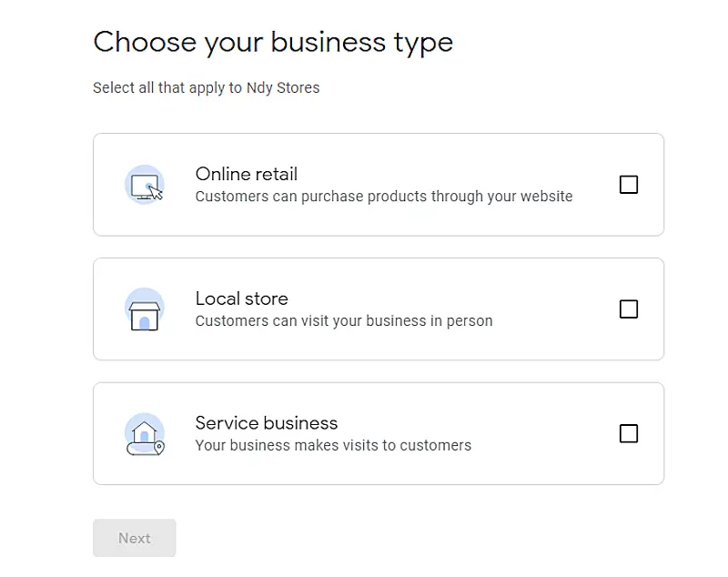Check the Online retail checkbox
The width and height of the screenshot is (728, 577).
[629, 185]
